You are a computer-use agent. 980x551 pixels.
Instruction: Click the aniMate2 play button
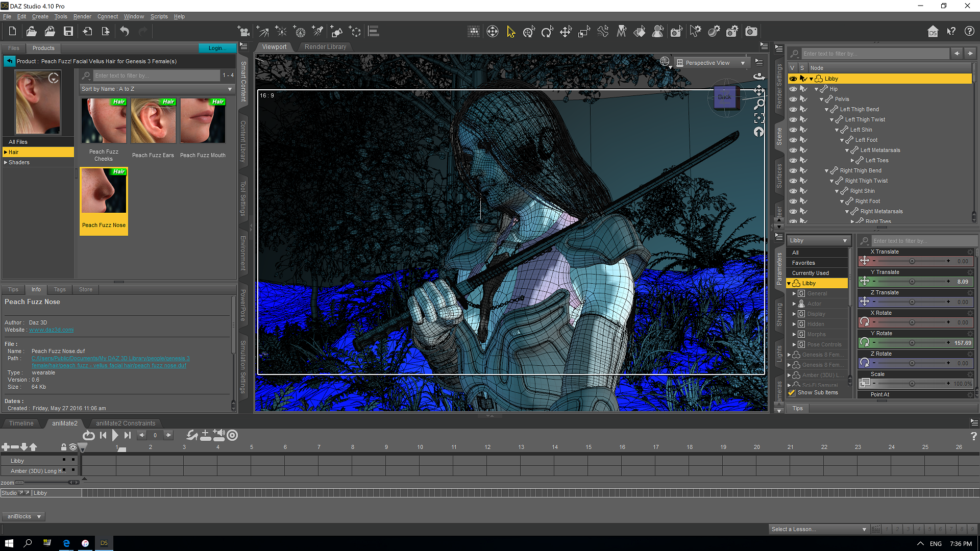point(115,435)
